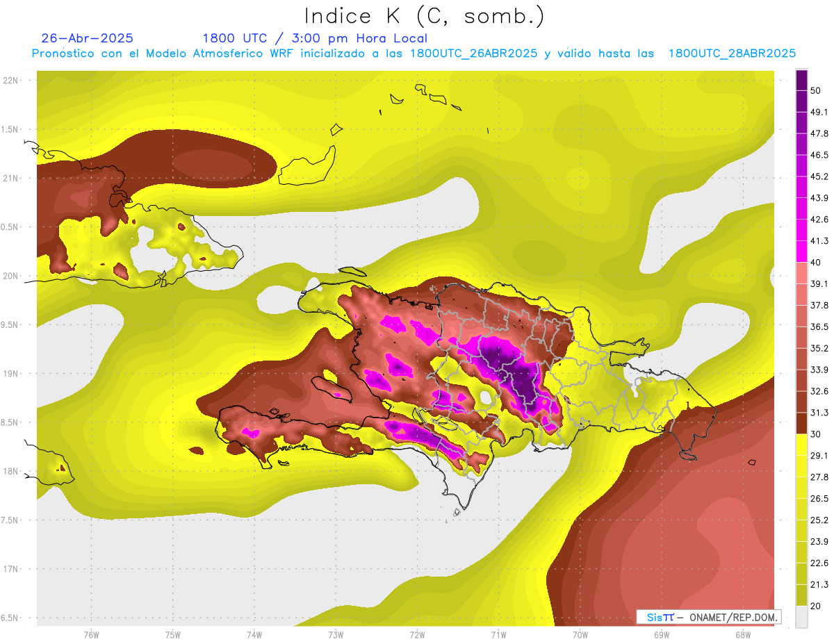Click the "49.1" color bar label
Screen dimensions: 834x644
click(819, 112)
